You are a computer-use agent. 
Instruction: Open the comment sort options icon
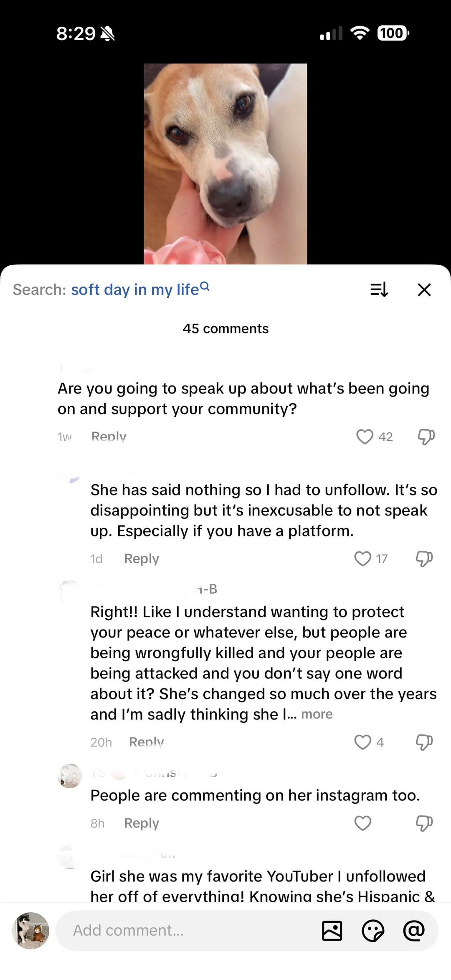click(x=379, y=289)
